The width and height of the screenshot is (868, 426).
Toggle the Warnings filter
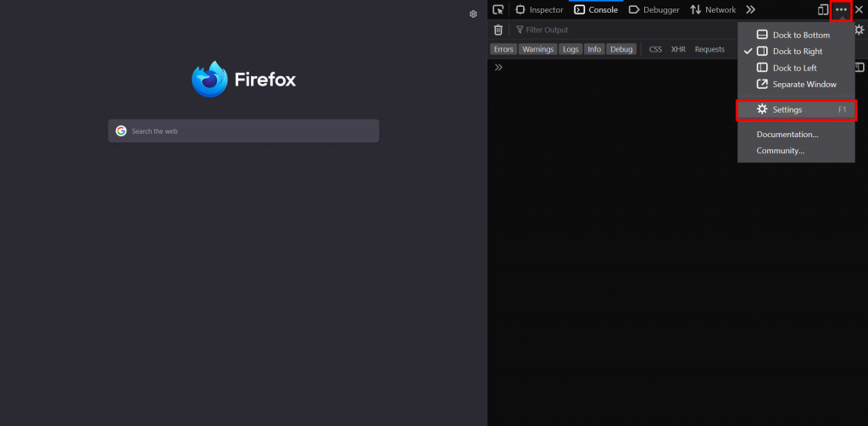coord(537,49)
